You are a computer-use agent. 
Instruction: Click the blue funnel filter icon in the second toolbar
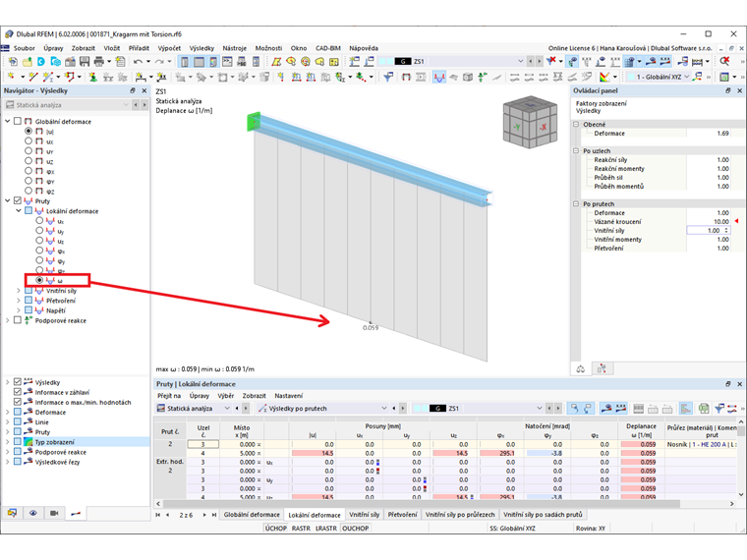388,77
